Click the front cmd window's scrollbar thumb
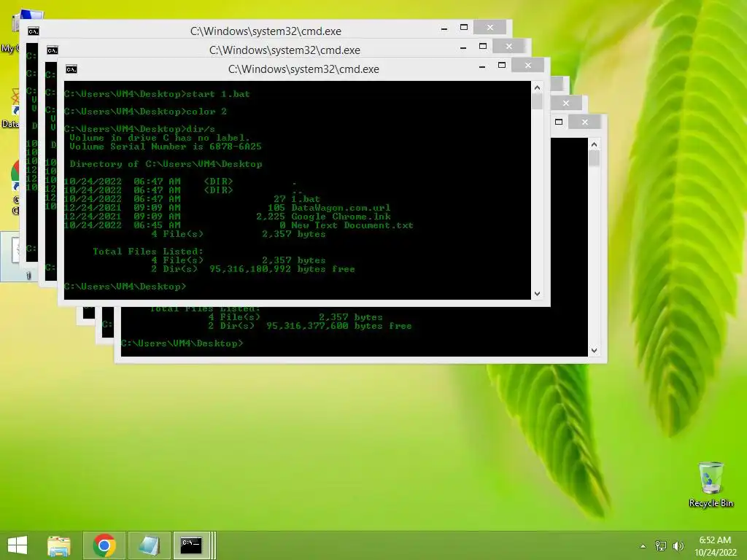The image size is (747, 560). point(537,101)
